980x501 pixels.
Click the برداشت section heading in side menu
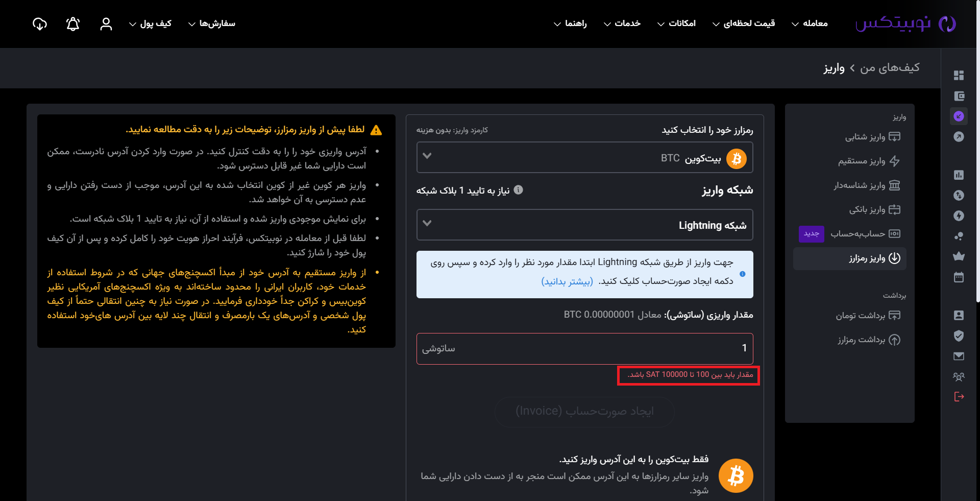[x=895, y=296]
